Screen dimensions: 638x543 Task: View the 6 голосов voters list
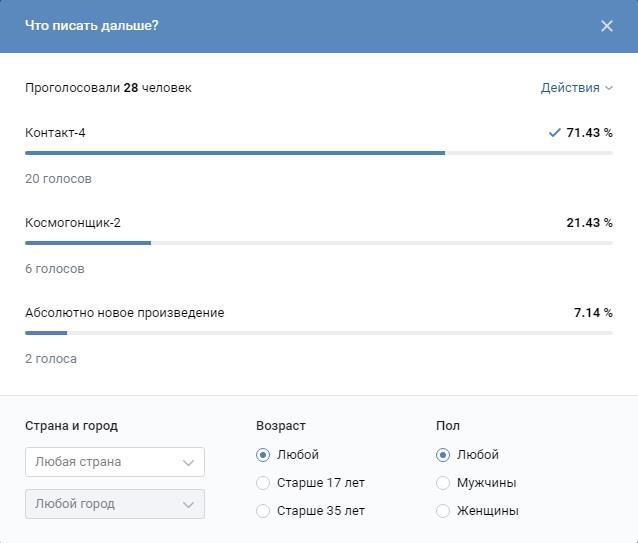pos(55,269)
